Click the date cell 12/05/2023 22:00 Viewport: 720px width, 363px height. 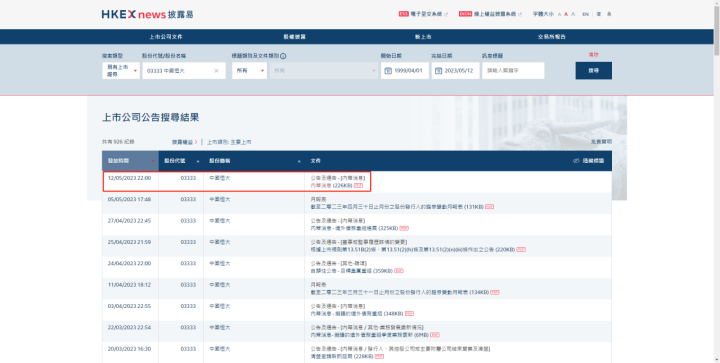(x=129, y=178)
